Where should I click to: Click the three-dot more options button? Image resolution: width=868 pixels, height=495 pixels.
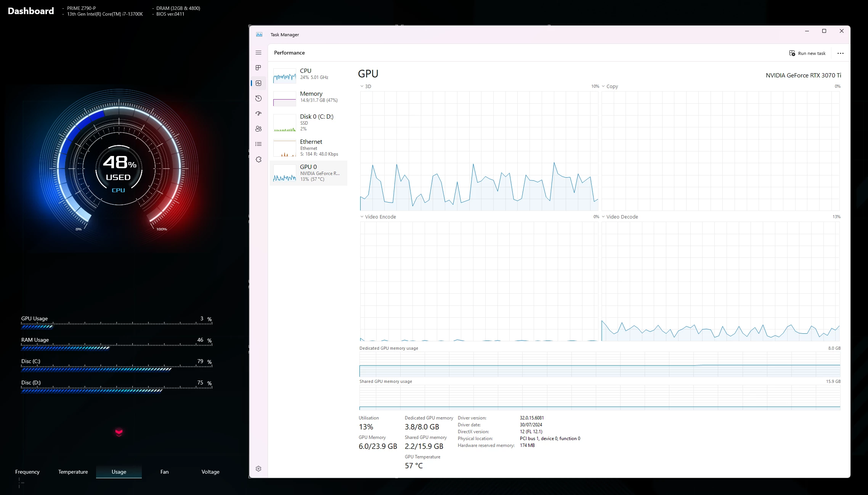coord(840,53)
